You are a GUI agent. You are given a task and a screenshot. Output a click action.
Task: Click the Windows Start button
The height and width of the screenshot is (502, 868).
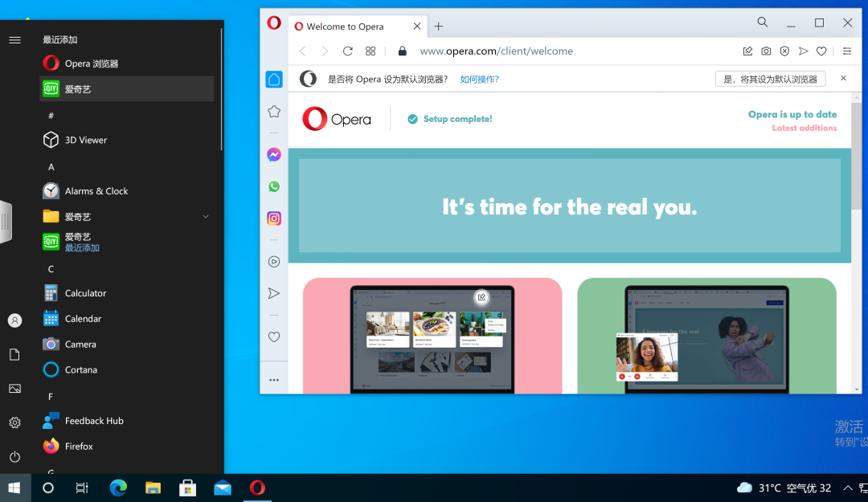pos(15,488)
